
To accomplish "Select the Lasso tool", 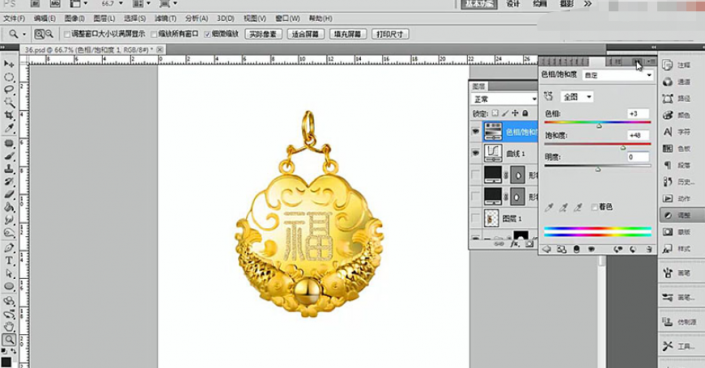I will (x=9, y=90).
